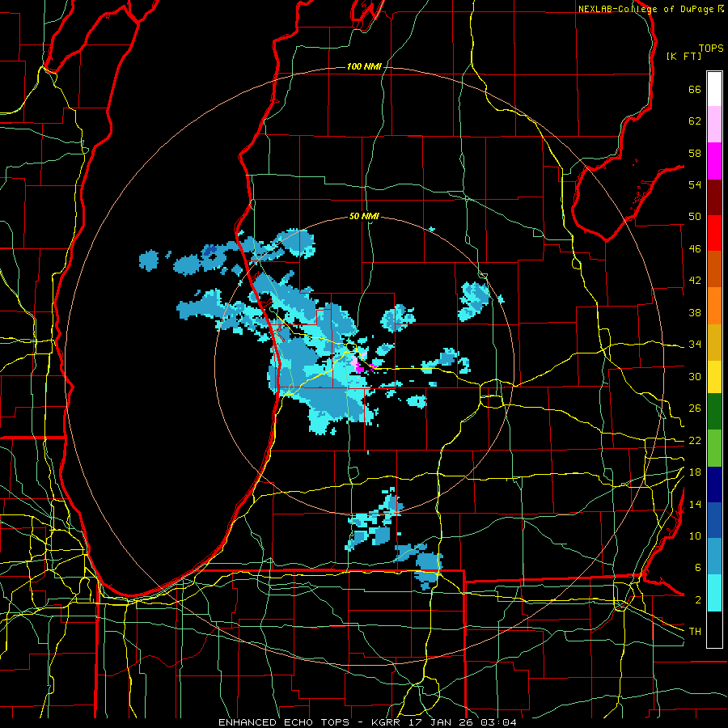Click the magenta 58 kft legend swatch
728x728 pixels.
point(714,161)
